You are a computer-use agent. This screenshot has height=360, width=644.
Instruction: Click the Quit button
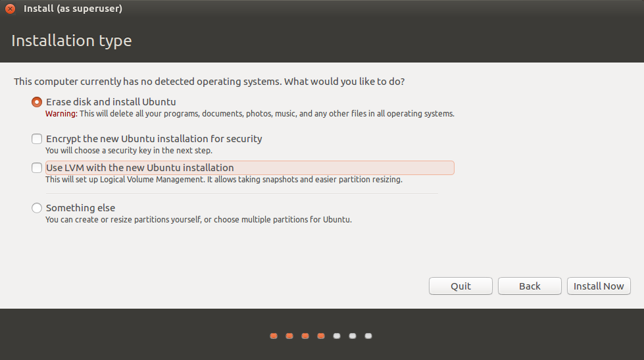tap(460, 286)
